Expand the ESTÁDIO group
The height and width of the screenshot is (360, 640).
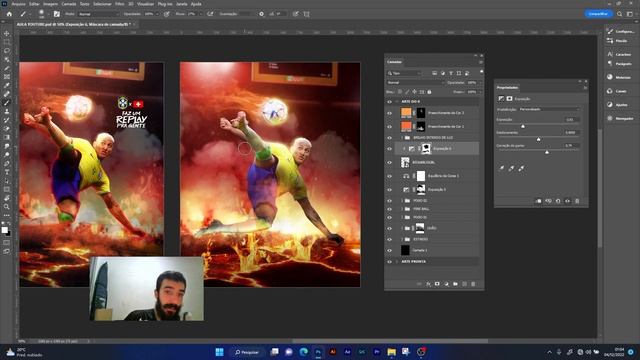402,239
